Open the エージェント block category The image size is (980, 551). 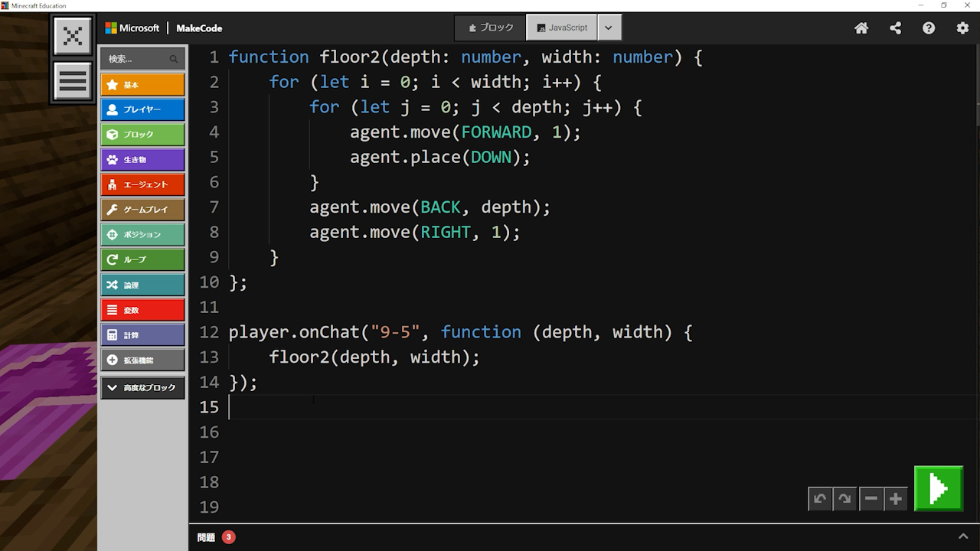pyautogui.click(x=142, y=184)
